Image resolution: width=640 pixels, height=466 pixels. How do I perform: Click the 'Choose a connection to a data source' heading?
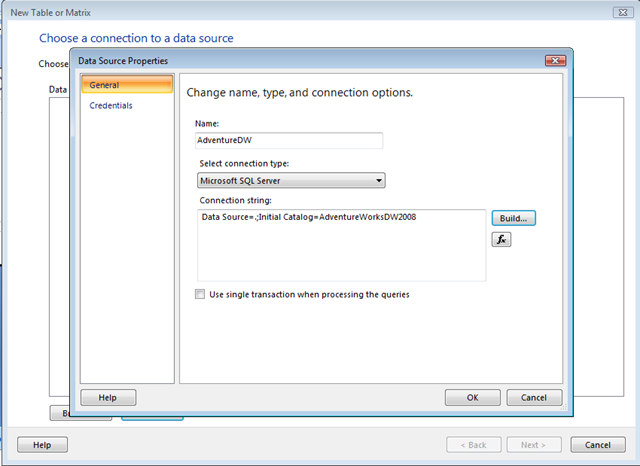(x=136, y=38)
